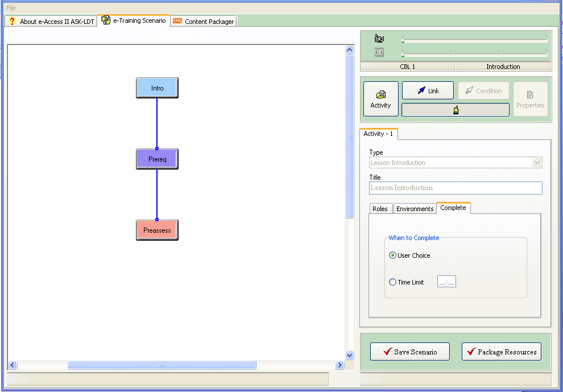Click canvas horizontal scrollbar left arrow
Viewport: 563px width, 392px height.
[x=13, y=365]
